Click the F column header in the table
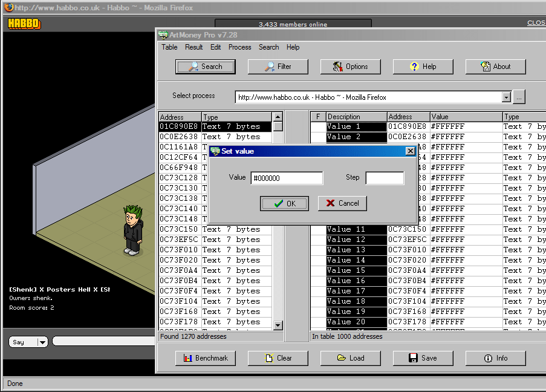 318,117
